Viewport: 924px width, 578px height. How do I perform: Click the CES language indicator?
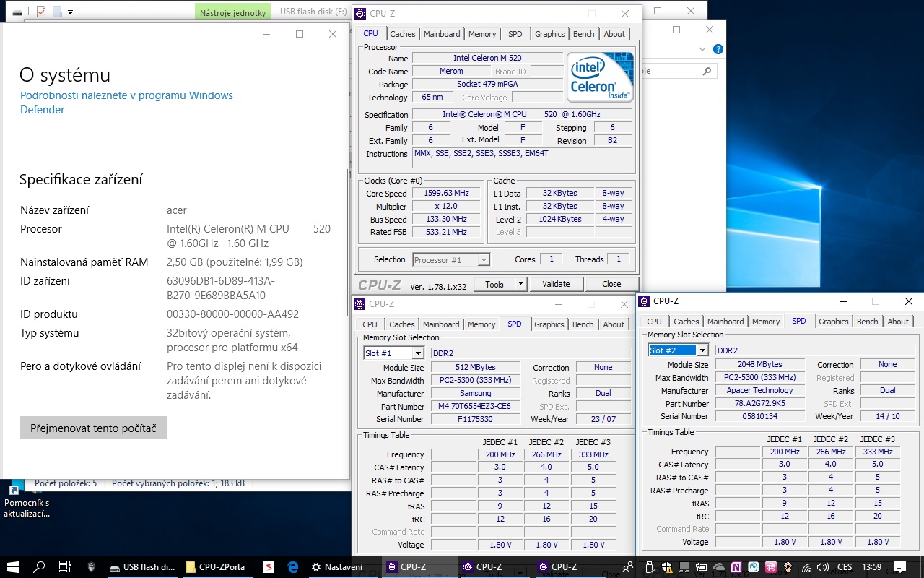click(x=845, y=567)
